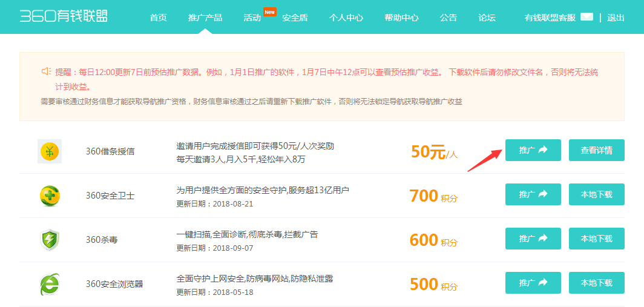The image size is (644, 307).
Task: Click the 更新日期：2018-08-21 text
Action: point(215,204)
